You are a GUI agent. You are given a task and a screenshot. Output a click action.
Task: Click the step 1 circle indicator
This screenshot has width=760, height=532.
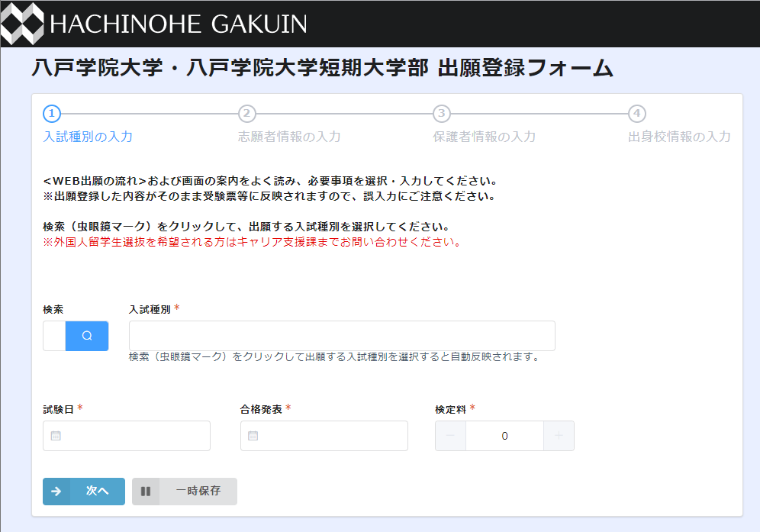pyautogui.click(x=51, y=114)
